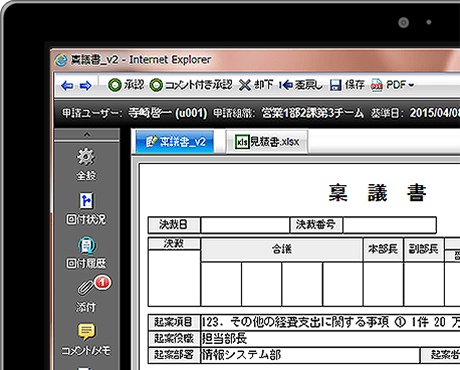The width and height of the screenshot is (460, 370).
Task: Click the 合議 header cell
Action: click(282, 249)
